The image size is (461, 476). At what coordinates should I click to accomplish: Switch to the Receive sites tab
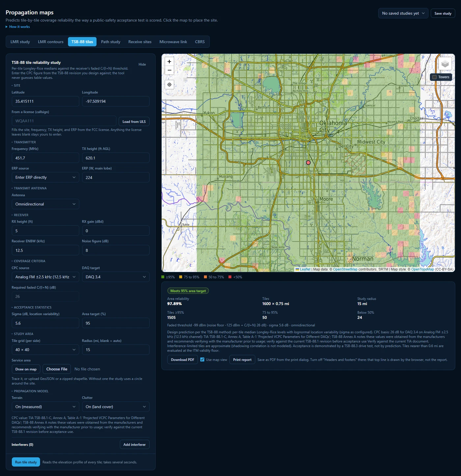[140, 42]
